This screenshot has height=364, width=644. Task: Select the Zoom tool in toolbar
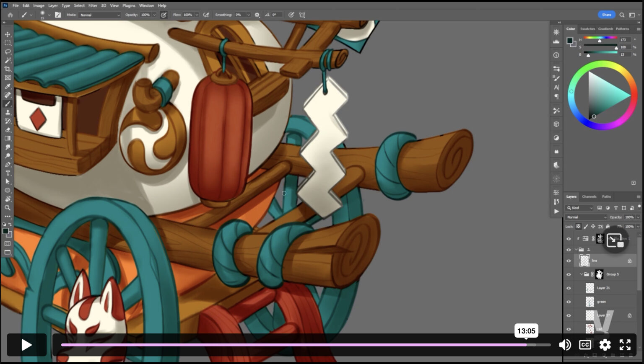[x=8, y=208]
